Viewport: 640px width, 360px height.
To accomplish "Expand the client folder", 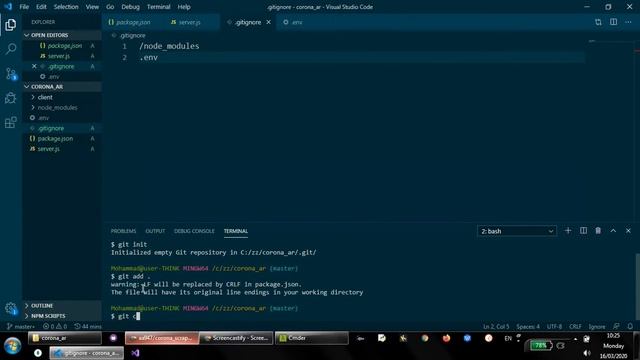I will point(62,97).
